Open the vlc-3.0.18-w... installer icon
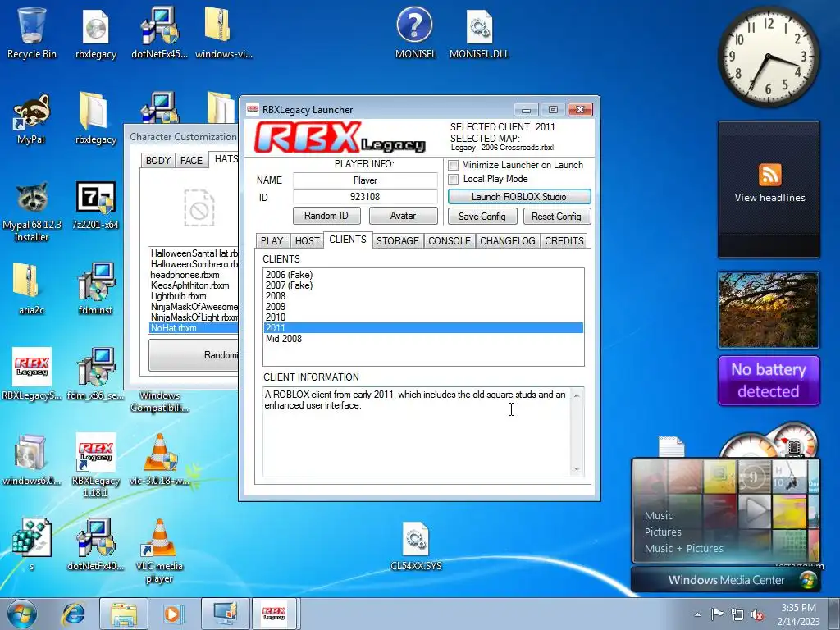 point(160,459)
